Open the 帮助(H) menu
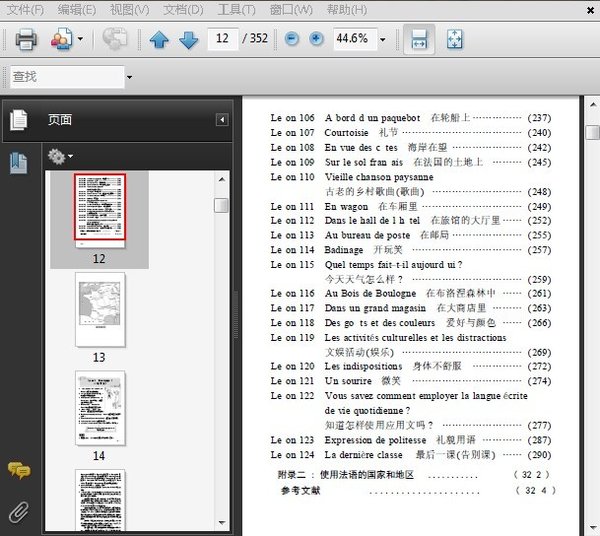The height and width of the screenshot is (536, 600). [347, 10]
